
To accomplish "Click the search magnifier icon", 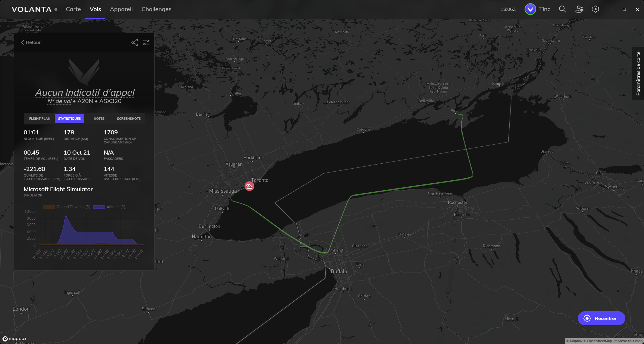I will 562,9.
